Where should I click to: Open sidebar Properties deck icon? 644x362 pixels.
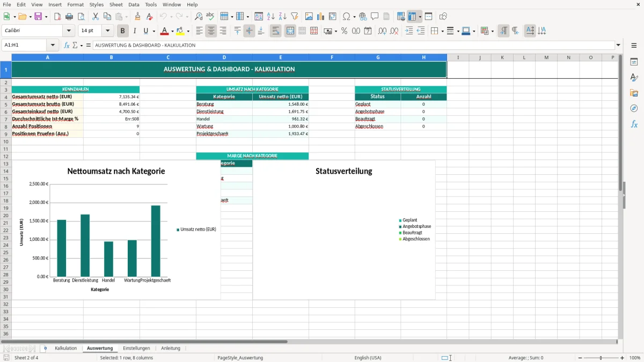coord(634,62)
